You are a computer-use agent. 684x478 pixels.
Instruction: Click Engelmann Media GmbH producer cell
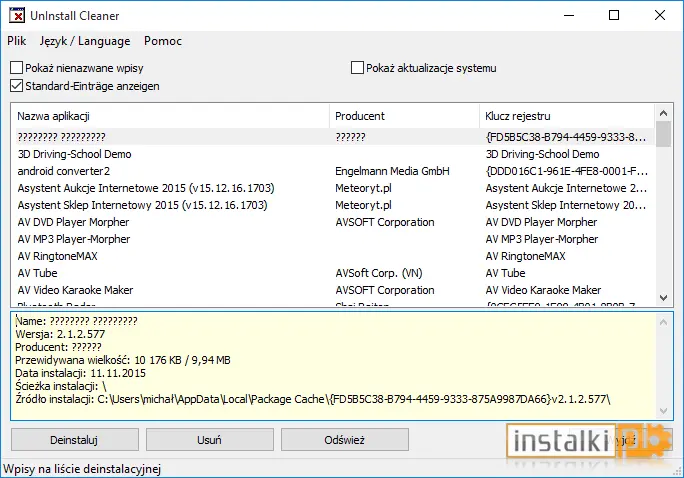click(392, 171)
